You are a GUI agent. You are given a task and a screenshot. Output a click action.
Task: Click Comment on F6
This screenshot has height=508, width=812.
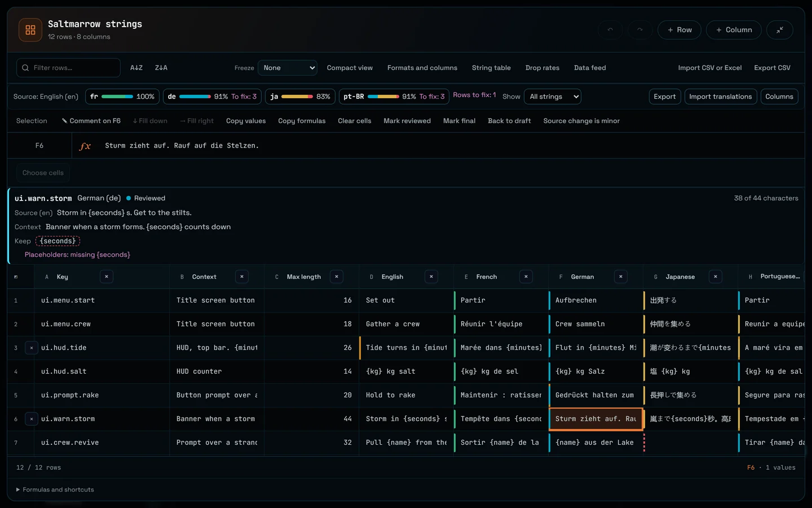coord(91,121)
